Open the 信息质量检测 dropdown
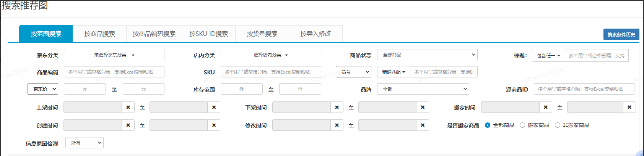Viewport: 644px width, 156px height. point(85,143)
